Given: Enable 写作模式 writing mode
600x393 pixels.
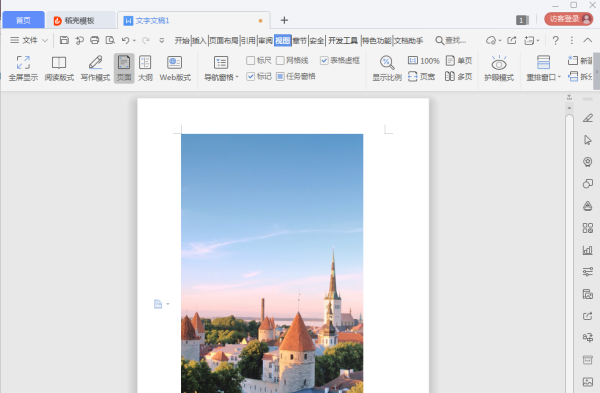Looking at the screenshot, I should (x=95, y=68).
